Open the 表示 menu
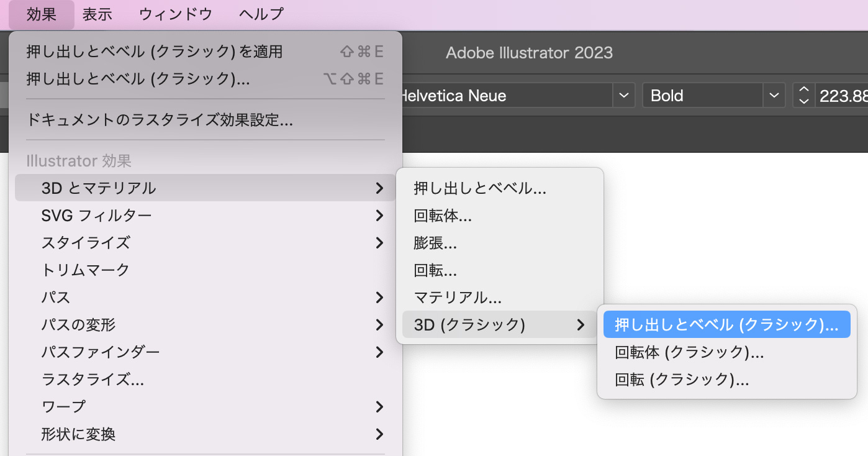868x456 pixels. (97, 14)
